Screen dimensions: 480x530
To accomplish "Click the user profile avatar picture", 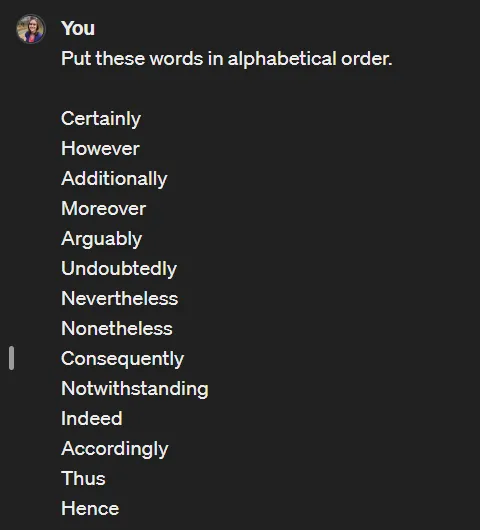I will tap(31, 29).
